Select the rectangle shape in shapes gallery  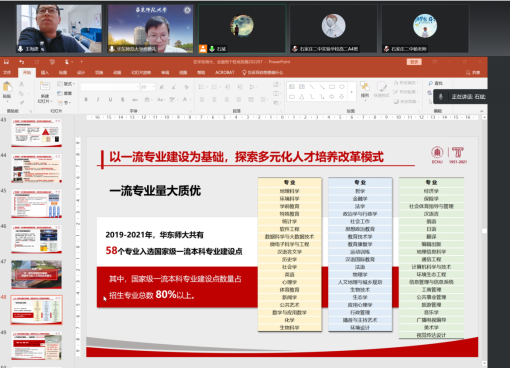coord(332,87)
